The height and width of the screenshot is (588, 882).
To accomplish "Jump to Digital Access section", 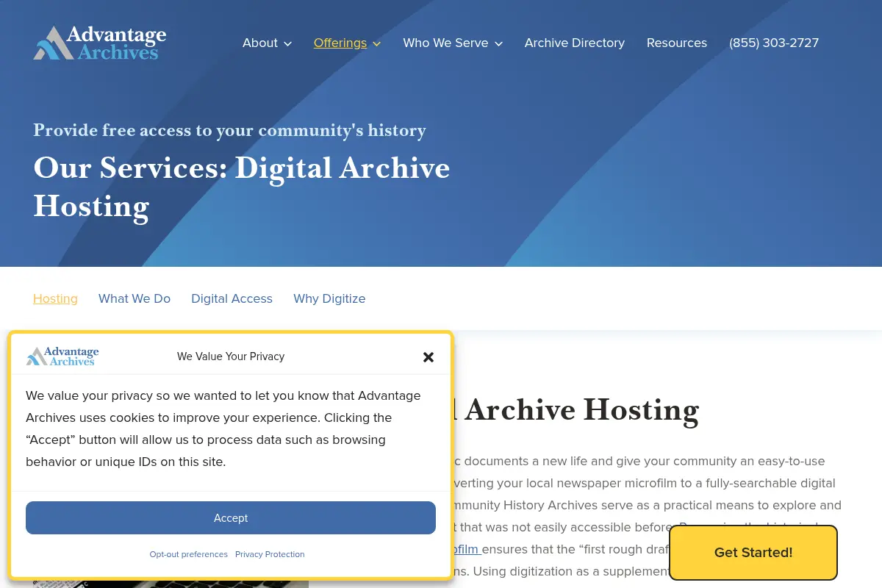I will pyautogui.click(x=232, y=298).
